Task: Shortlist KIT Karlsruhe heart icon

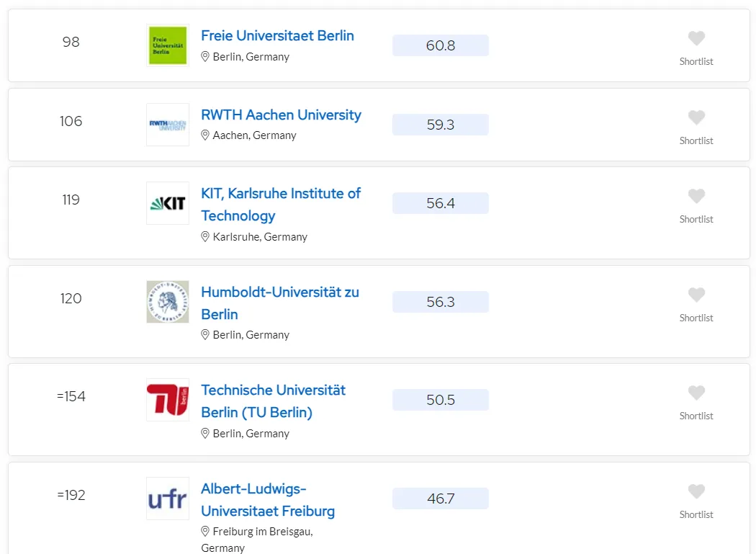Action: click(x=696, y=196)
